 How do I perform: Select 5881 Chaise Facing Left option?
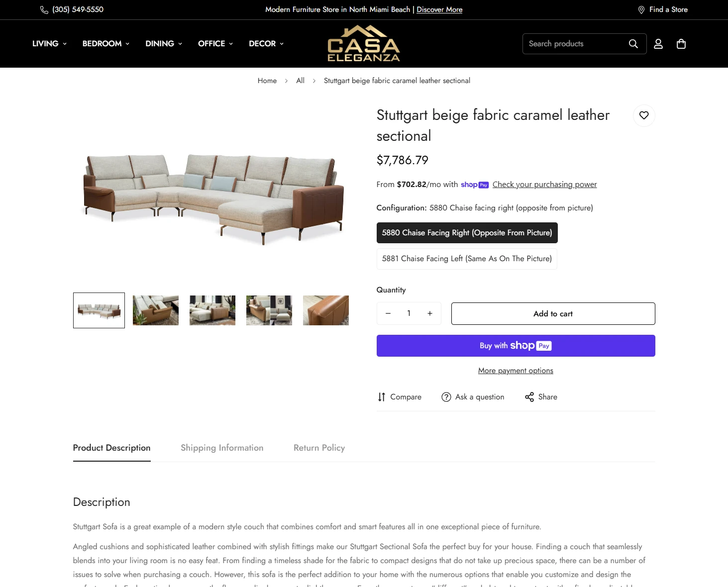tap(467, 259)
